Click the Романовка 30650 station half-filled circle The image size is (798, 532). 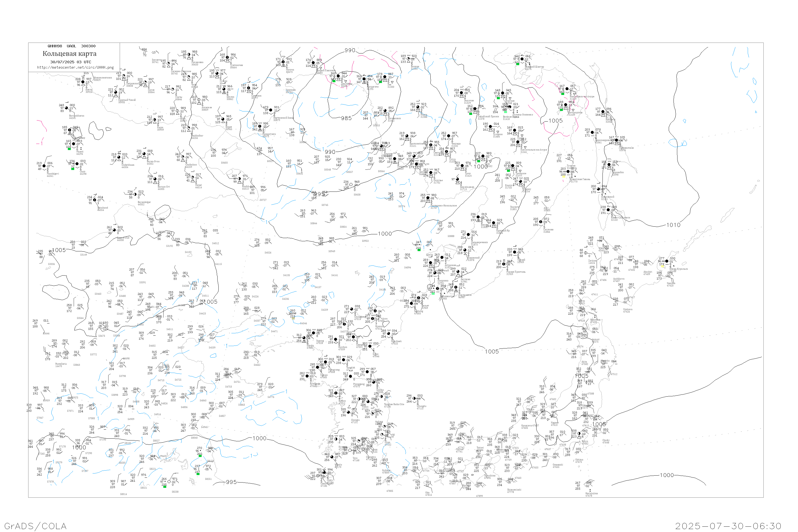coord(189,55)
